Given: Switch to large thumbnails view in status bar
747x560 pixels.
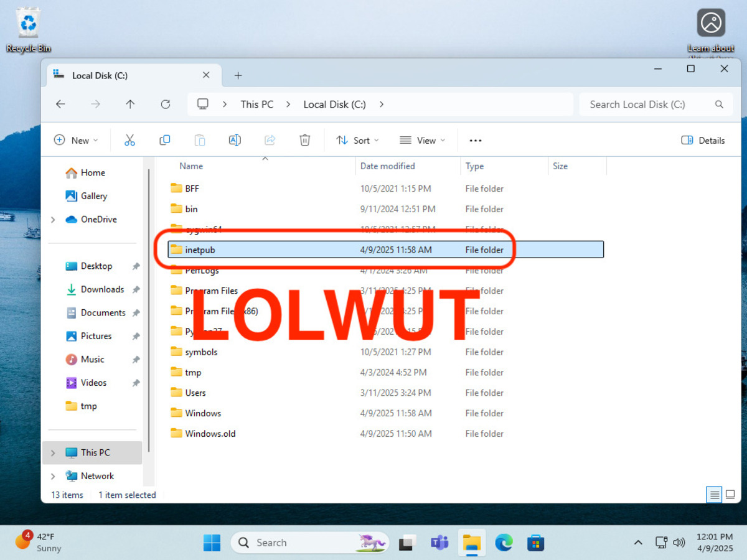Looking at the screenshot, I should pyautogui.click(x=730, y=495).
